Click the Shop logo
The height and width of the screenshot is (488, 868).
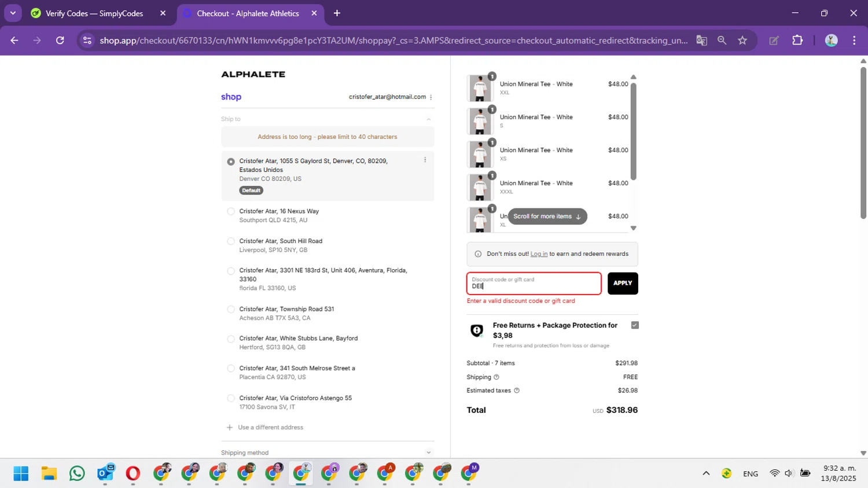(x=231, y=97)
